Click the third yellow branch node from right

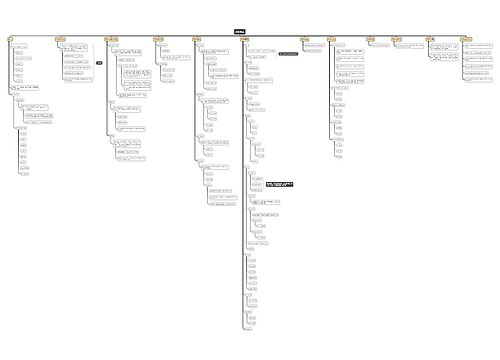point(396,39)
